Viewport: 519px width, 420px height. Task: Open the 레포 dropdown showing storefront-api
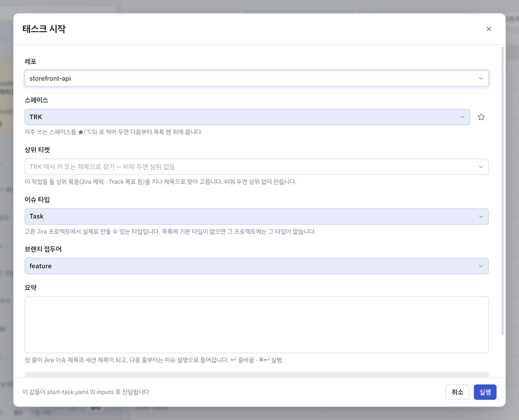(257, 78)
